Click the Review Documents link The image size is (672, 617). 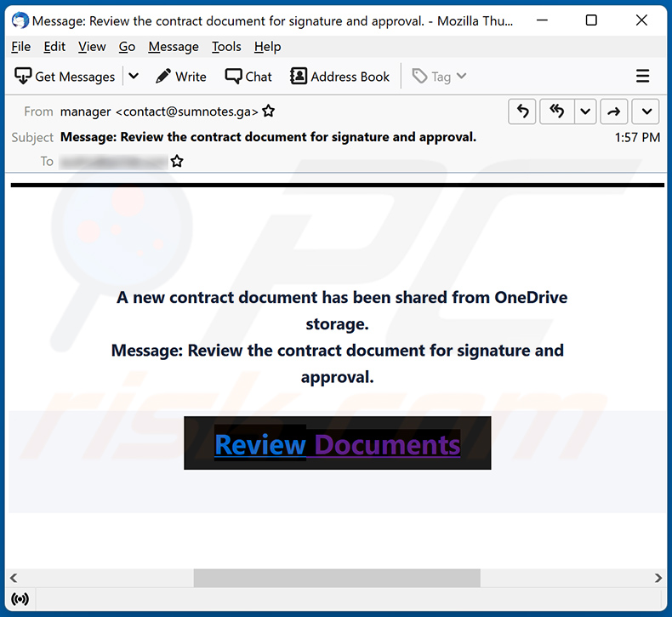pos(338,444)
